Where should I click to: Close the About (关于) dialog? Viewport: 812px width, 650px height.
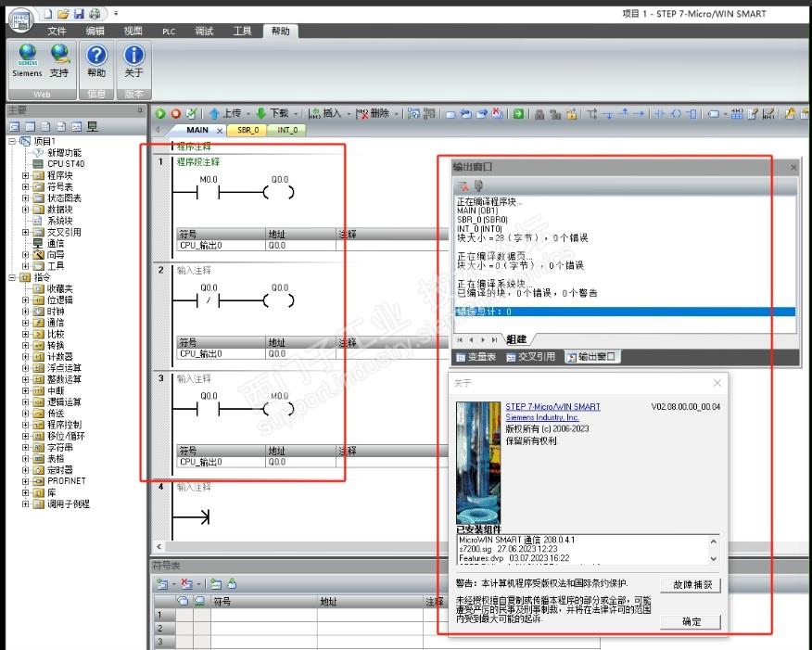click(x=717, y=383)
